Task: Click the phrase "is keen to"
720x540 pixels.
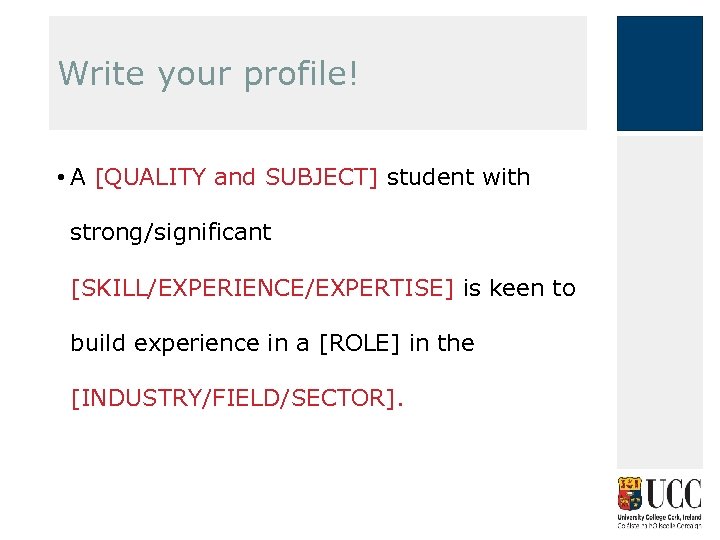Action: (x=519, y=288)
